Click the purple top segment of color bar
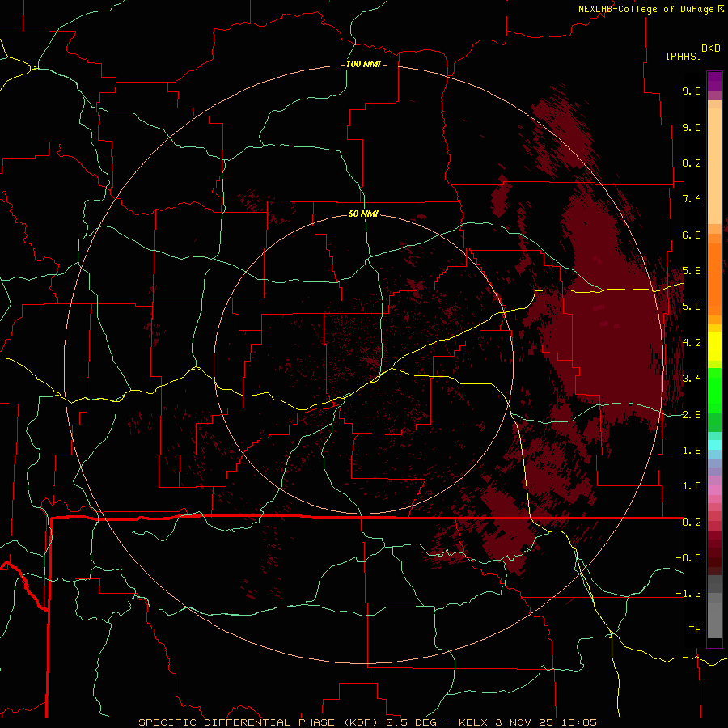The image size is (728, 728). coord(714,81)
